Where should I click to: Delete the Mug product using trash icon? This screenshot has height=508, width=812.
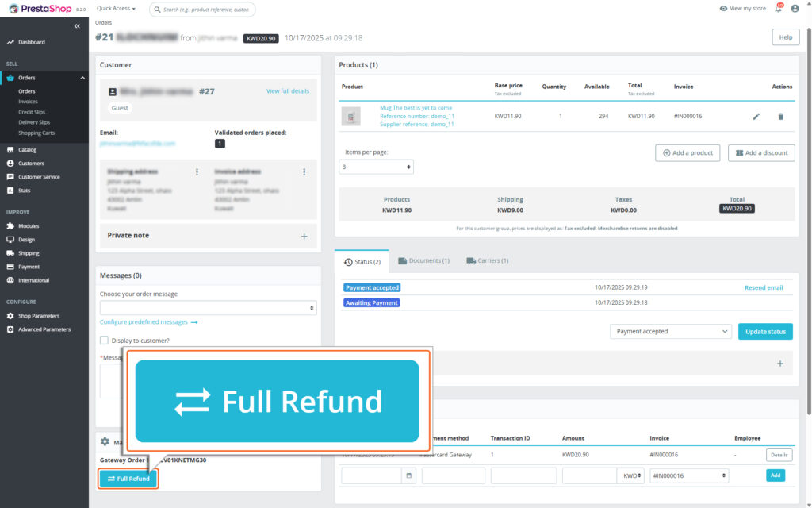[x=781, y=116]
